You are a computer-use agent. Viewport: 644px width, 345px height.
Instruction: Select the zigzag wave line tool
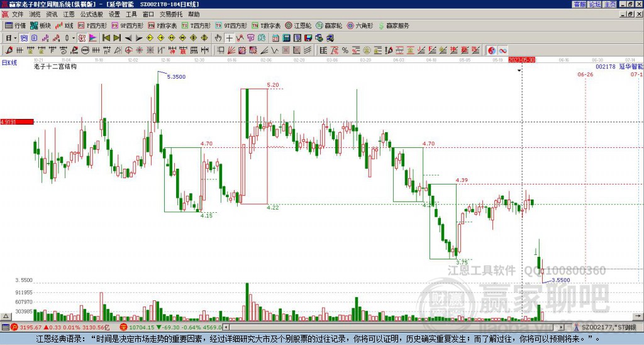[x=274, y=50]
